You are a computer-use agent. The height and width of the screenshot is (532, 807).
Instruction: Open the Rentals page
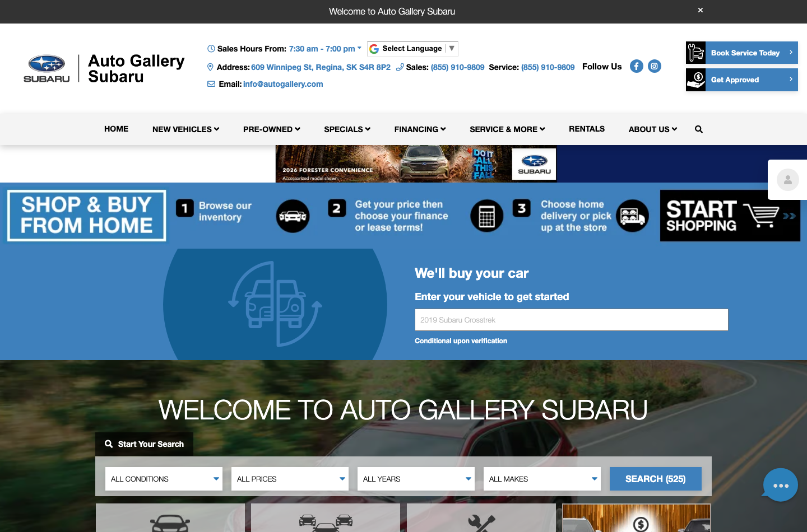pos(587,129)
